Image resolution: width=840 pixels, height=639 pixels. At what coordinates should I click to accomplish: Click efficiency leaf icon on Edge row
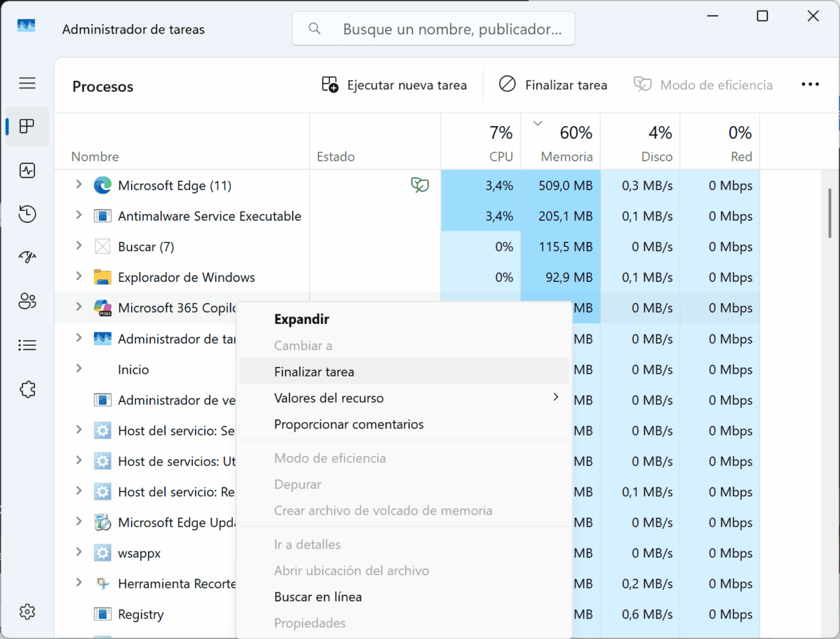click(420, 185)
